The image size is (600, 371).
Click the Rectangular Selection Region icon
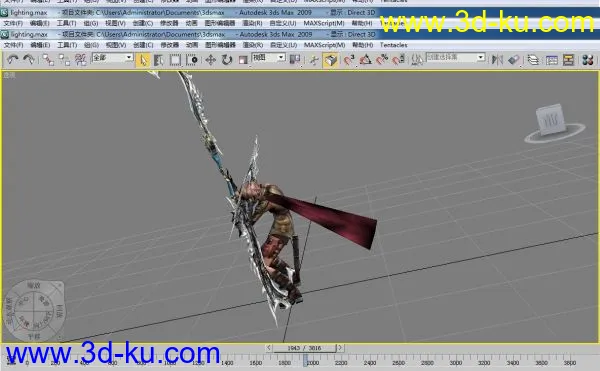point(175,60)
